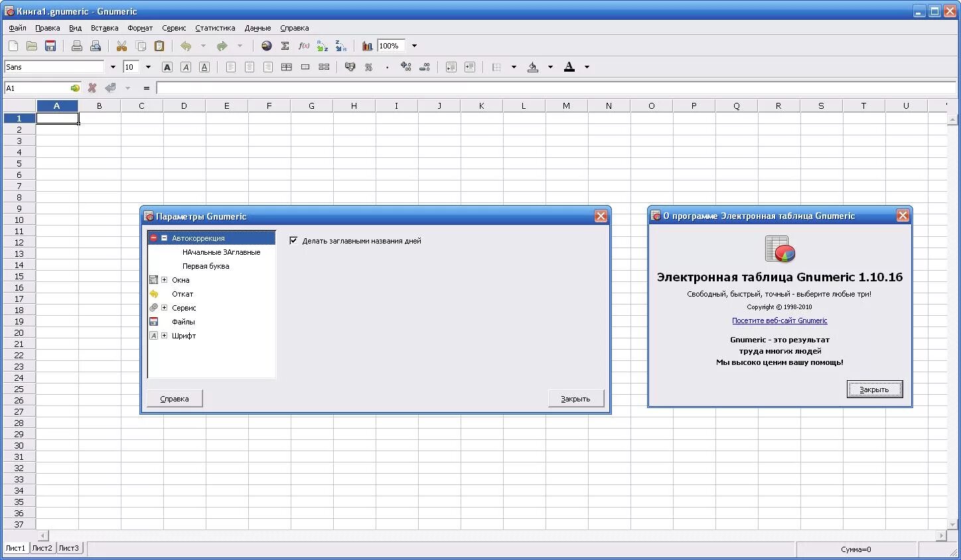Viewport: 961px width, 560px height.
Task: Sort descending Z to A
Action: (x=341, y=46)
